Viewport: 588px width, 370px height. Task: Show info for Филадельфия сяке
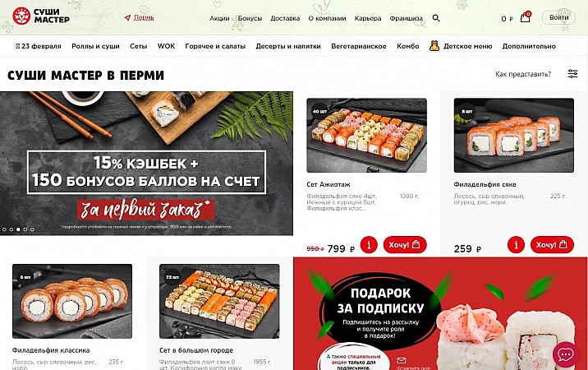[516, 245]
